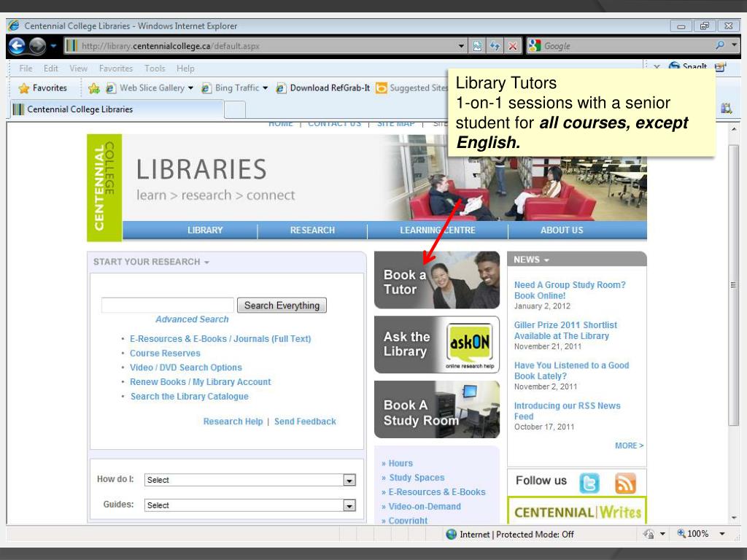The image size is (747, 560).
Task: Click the Refresh page icon
Action: coord(495,46)
